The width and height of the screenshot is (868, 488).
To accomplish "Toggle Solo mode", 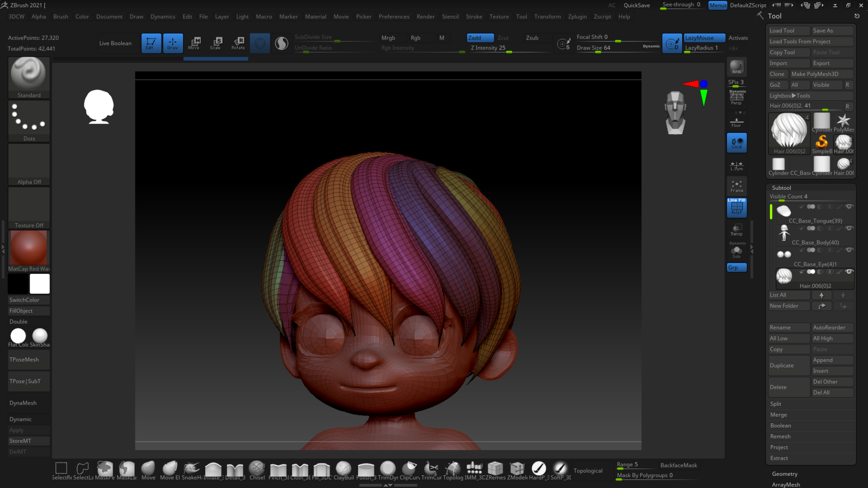I will pyautogui.click(x=736, y=252).
